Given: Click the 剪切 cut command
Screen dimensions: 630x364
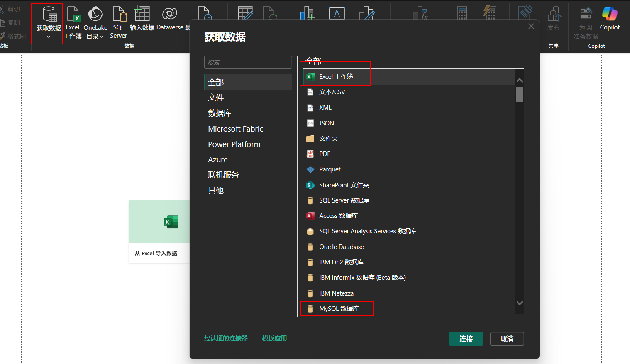Looking at the screenshot, I should pos(10,9).
